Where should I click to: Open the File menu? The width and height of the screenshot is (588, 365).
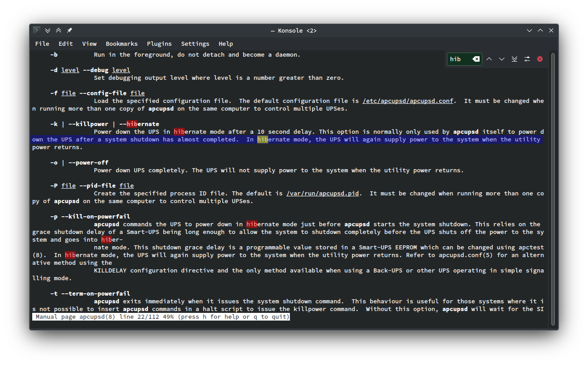coord(42,44)
